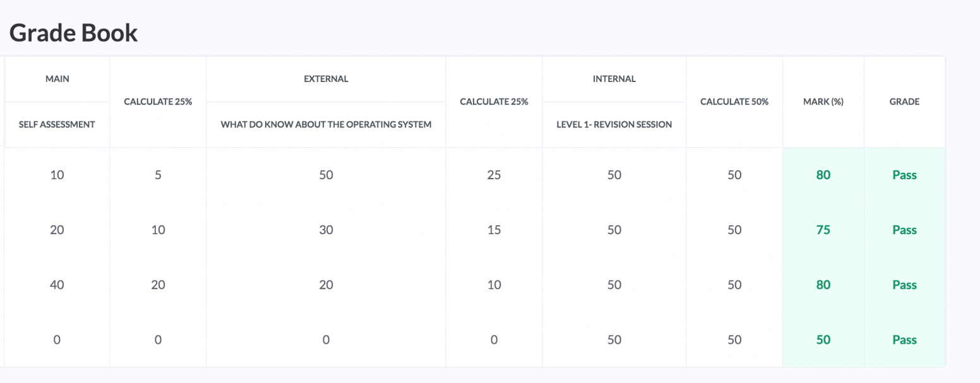Click the green mark value 50 in last row
This screenshot has height=383, width=980.
[823, 340]
